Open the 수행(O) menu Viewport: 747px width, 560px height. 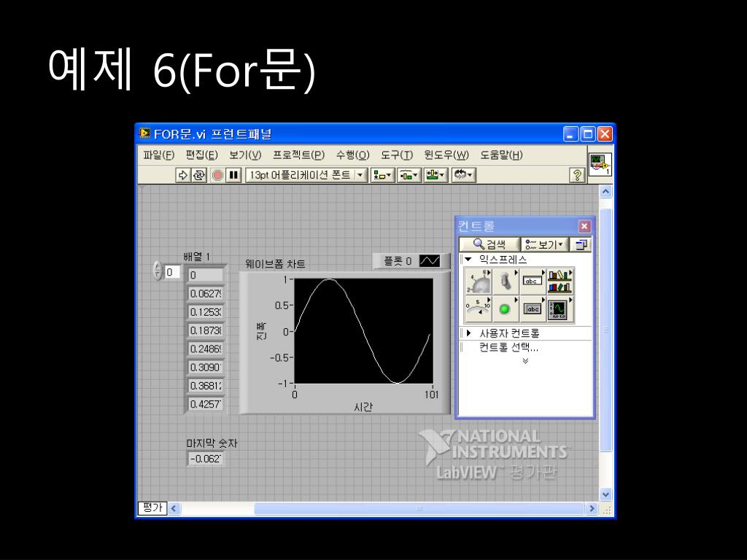click(352, 155)
